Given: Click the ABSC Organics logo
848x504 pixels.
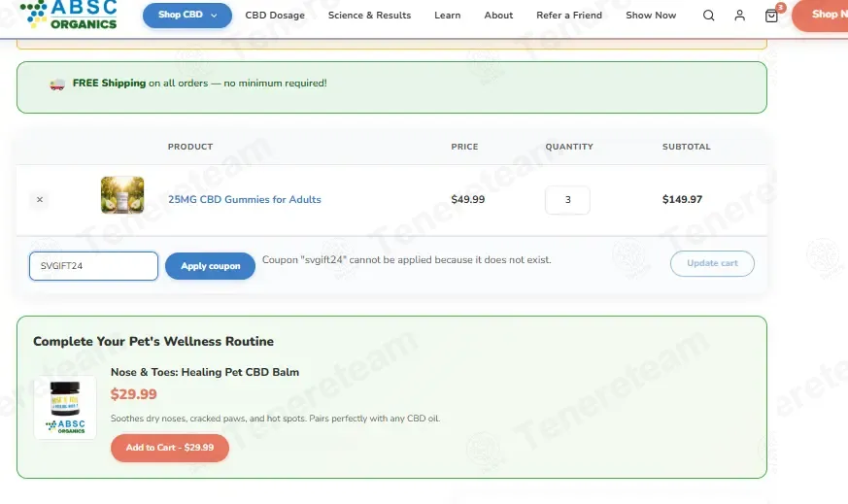Looking at the screenshot, I should tap(68, 15).
